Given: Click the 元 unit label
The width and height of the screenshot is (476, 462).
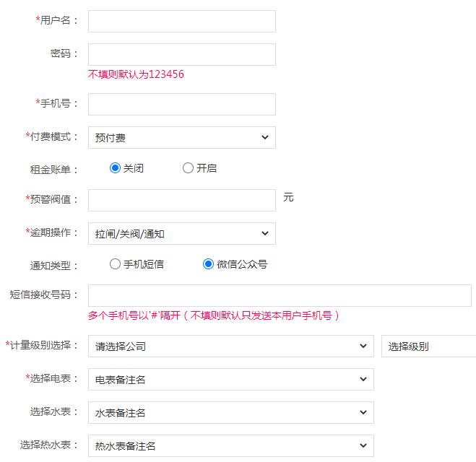Looking at the screenshot, I should pos(288,197).
